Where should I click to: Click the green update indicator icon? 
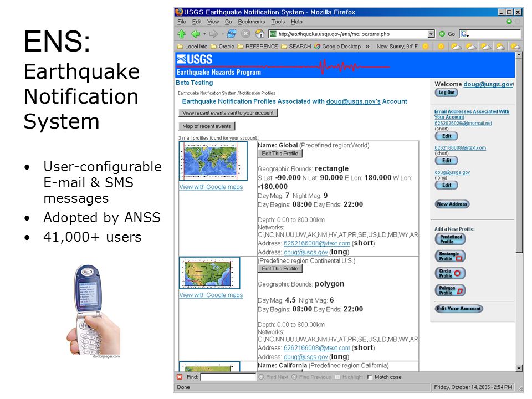pos(509,22)
